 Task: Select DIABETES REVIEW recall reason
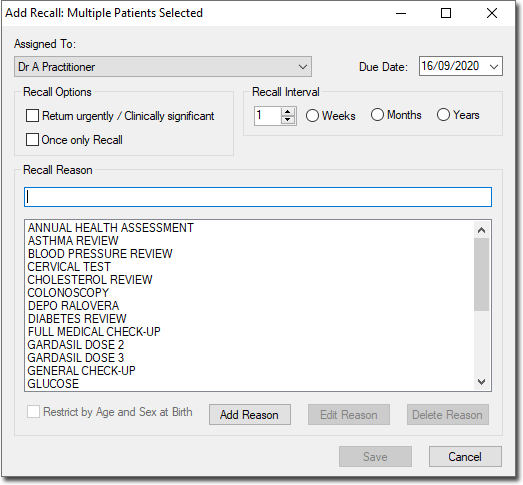(x=77, y=319)
